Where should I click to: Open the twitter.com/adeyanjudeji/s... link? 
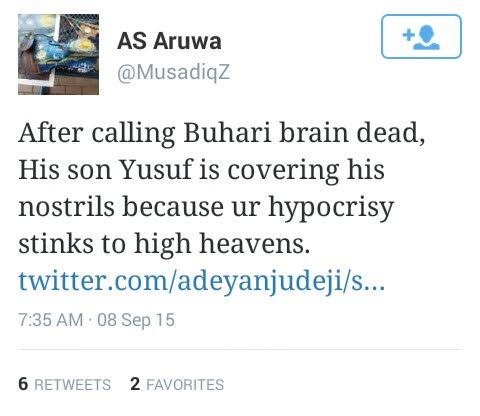[x=202, y=281]
